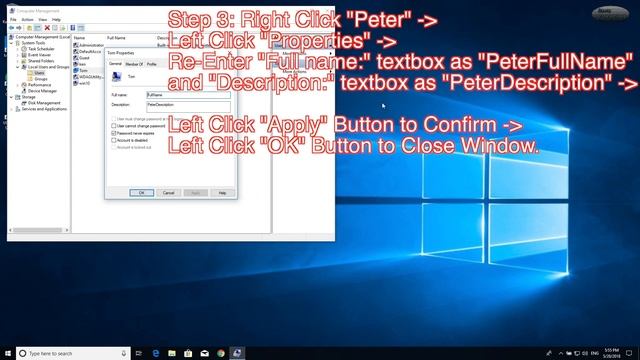The image size is (640, 360).
Task: Launch Microsoft Edge from the taskbar
Action: [x=156, y=353]
